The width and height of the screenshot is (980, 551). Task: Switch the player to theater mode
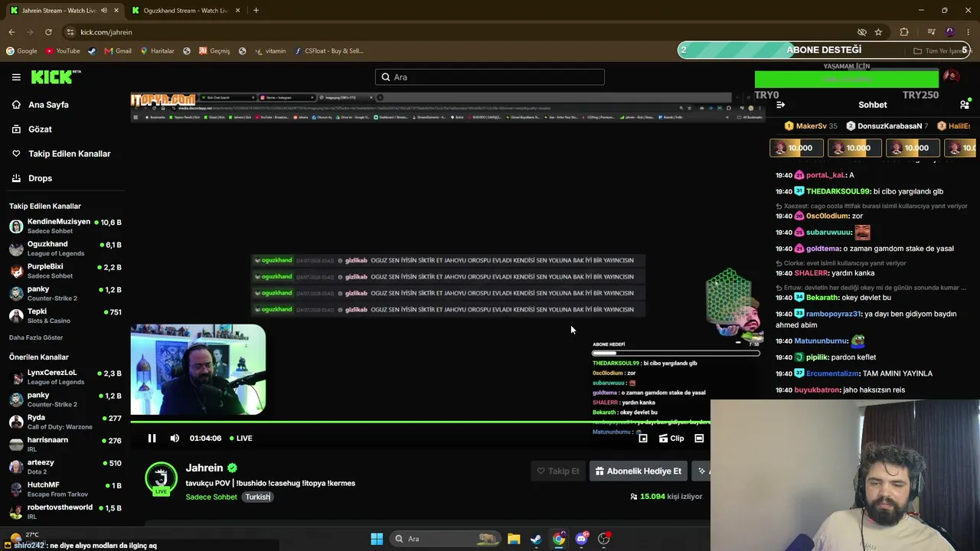pos(699,439)
